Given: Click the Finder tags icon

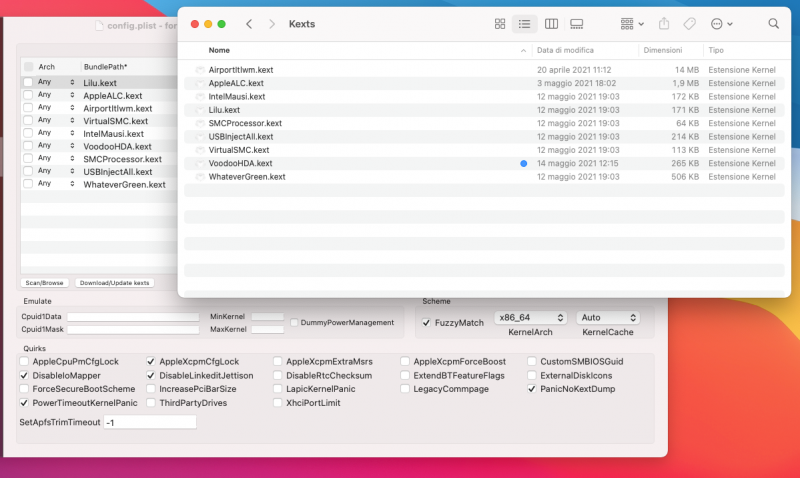Looking at the screenshot, I should (x=689, y=24).
